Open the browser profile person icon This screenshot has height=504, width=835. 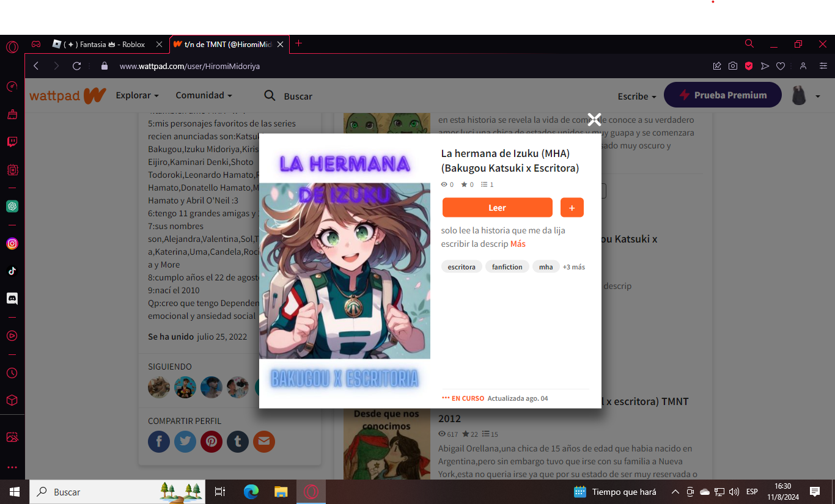803,66
